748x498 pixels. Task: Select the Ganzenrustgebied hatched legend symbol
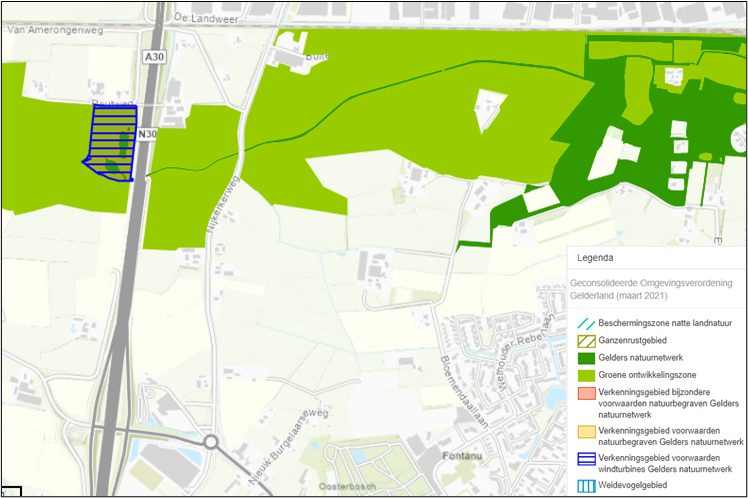(x=584, y=343)
